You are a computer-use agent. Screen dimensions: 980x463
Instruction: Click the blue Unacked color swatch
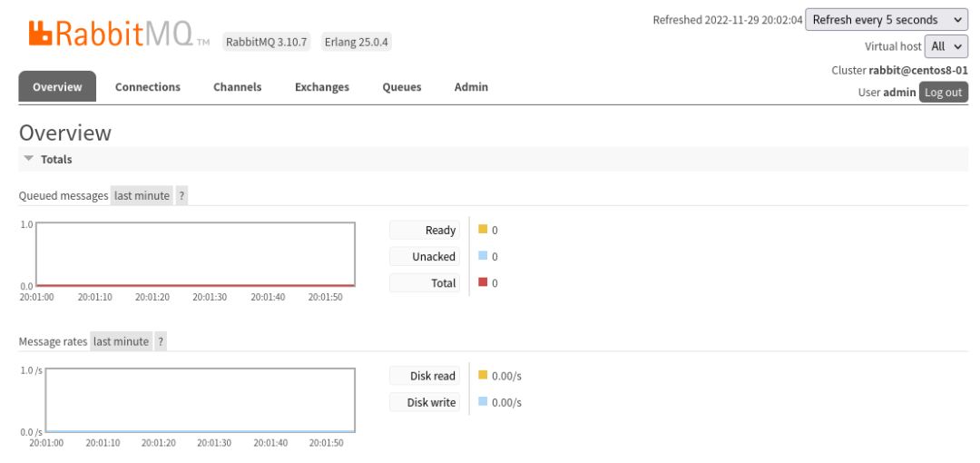pos(483,255)
